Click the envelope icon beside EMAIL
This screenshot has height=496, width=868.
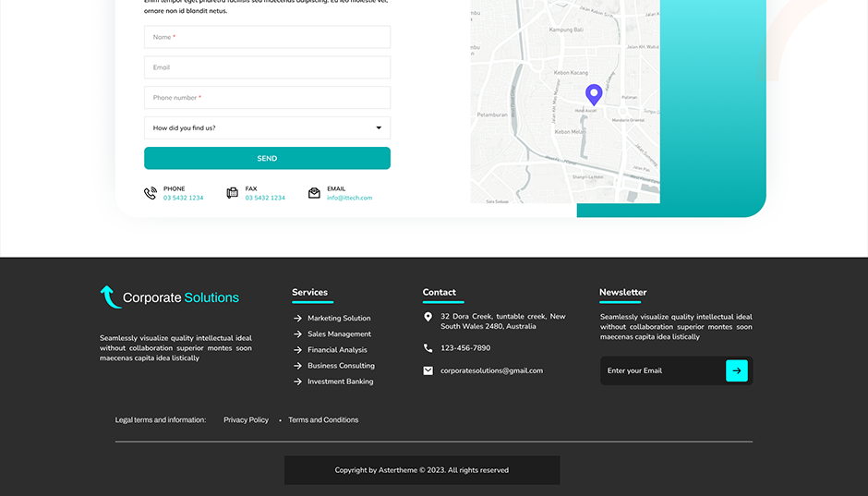314,193
